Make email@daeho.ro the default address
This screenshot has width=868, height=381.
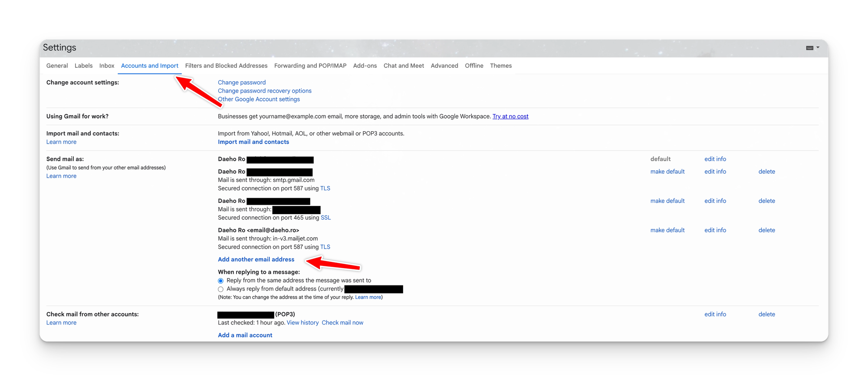667,230
